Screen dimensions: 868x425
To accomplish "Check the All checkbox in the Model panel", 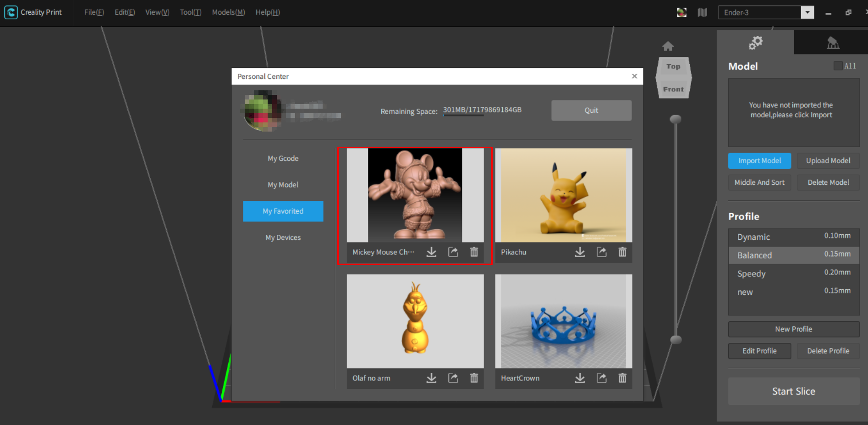I will [x=837, y=66].
